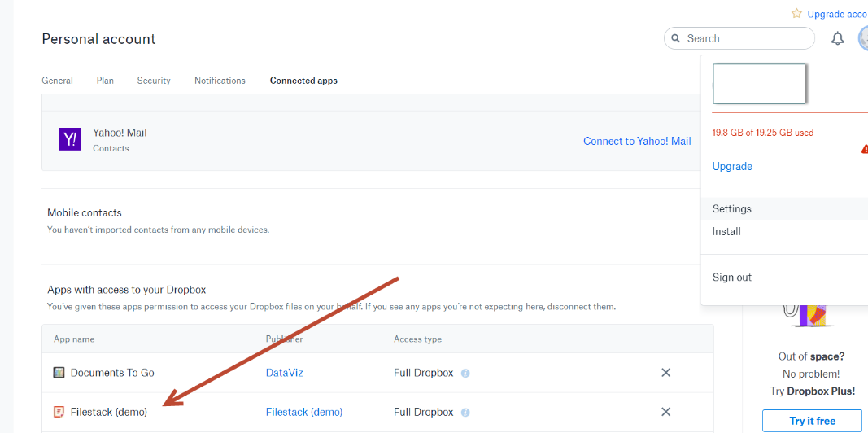Show info for Documents To Go access type
This screenshot has width=868, height=433.
[x=465, y=374]
